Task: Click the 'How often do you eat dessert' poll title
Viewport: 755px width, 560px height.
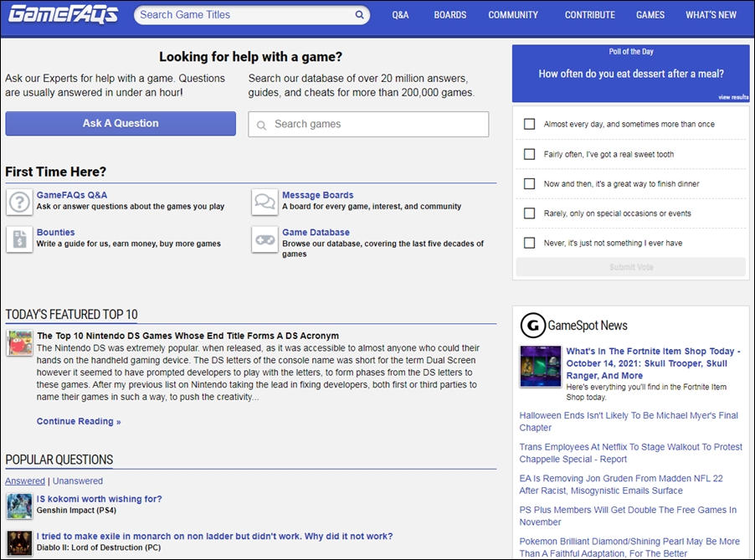Action: (631, 74)
